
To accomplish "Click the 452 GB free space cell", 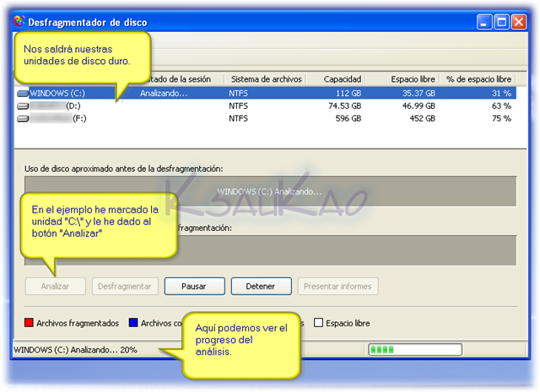I will pos(423,119).
